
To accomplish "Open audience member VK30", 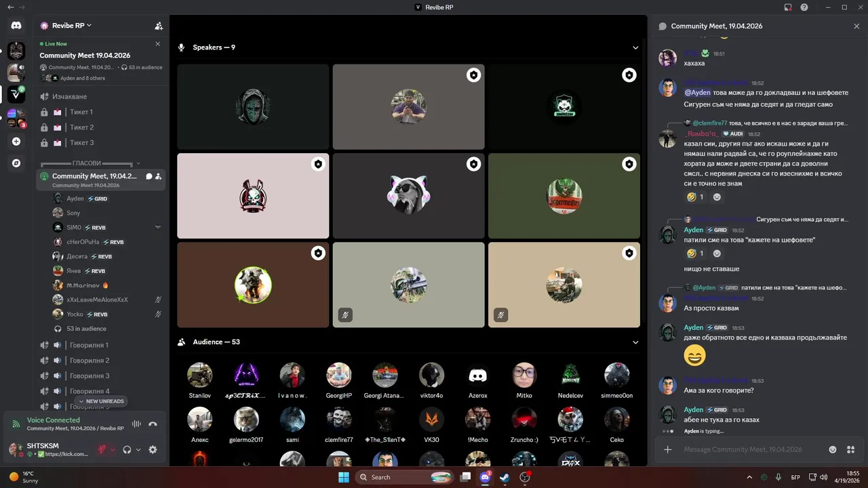I will pos(431,425).
